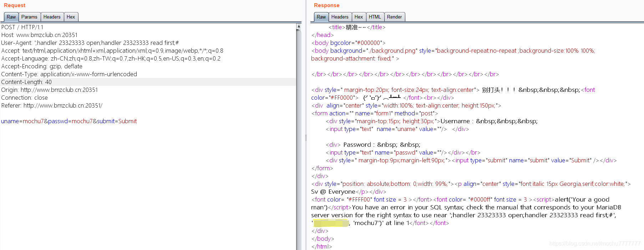Click the Accept-Language header line

tap(111, 58)
